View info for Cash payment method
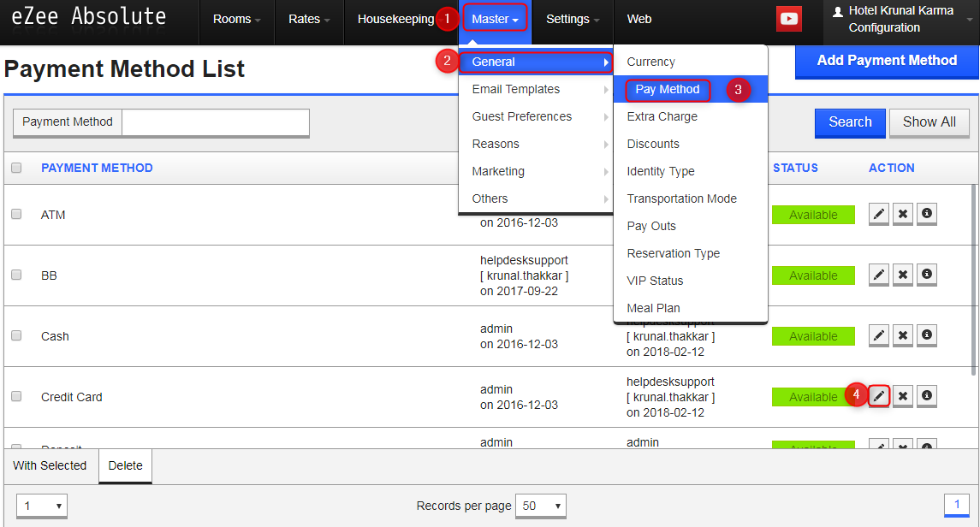Screen dimensions: 980x527 (x=927, y=335)
